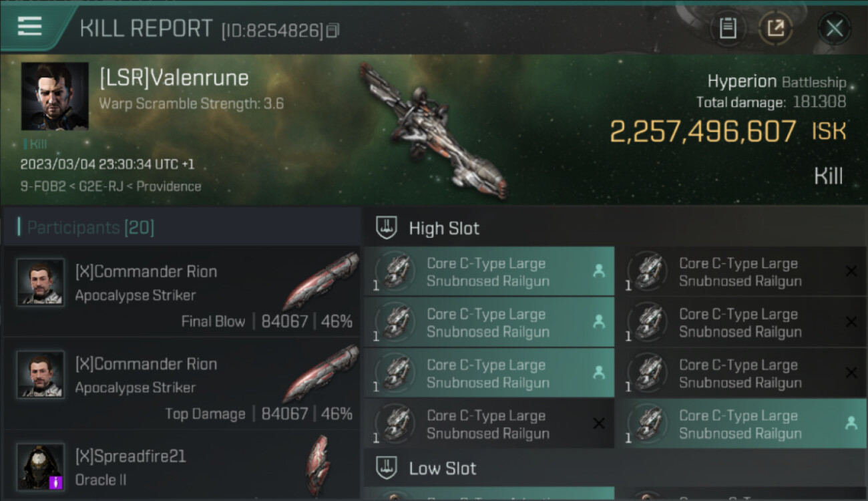Close the kill report window
The width and height of the screenshot is (868, 501).
(x=834, y=29)
